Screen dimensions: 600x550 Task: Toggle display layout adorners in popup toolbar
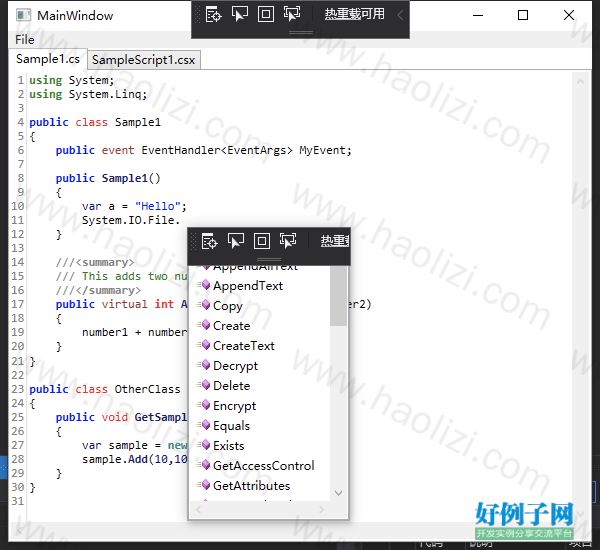click(262, 241)
